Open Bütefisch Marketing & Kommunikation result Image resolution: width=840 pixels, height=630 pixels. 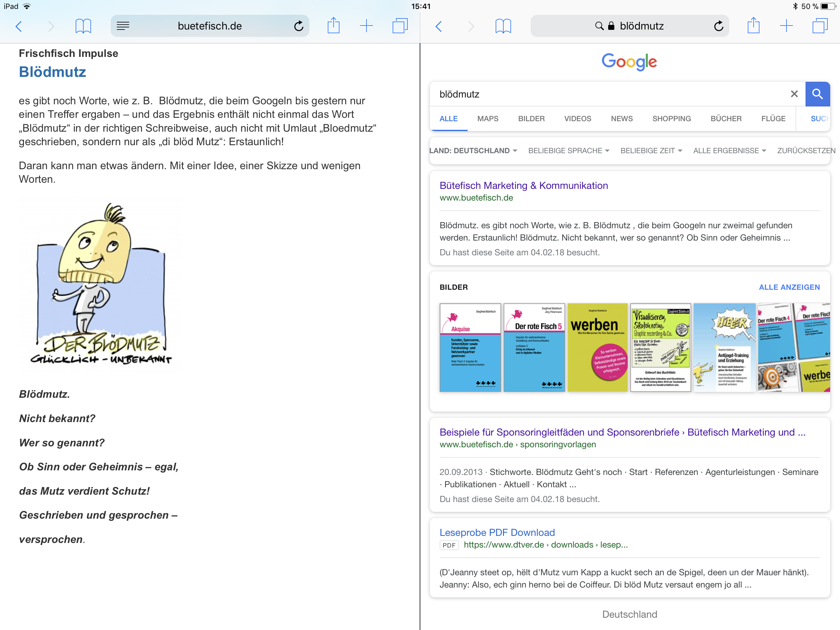[524, 185]
